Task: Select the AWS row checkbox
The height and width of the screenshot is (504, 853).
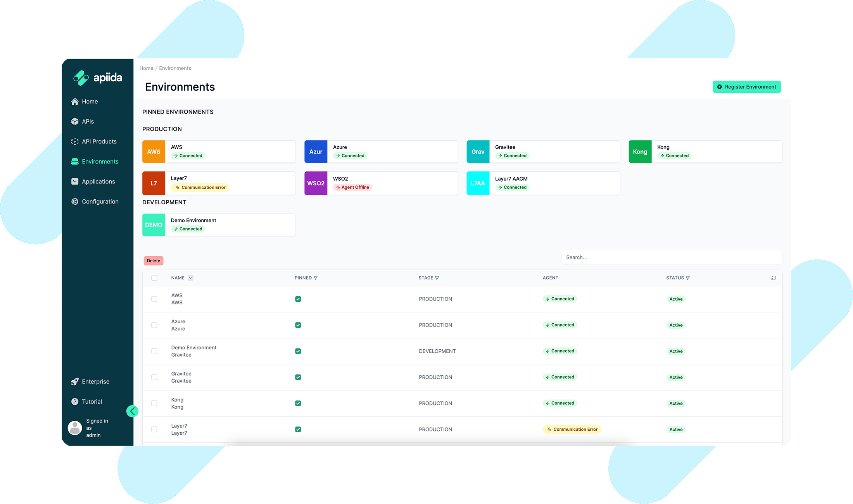Action: (x=154, y=299)
